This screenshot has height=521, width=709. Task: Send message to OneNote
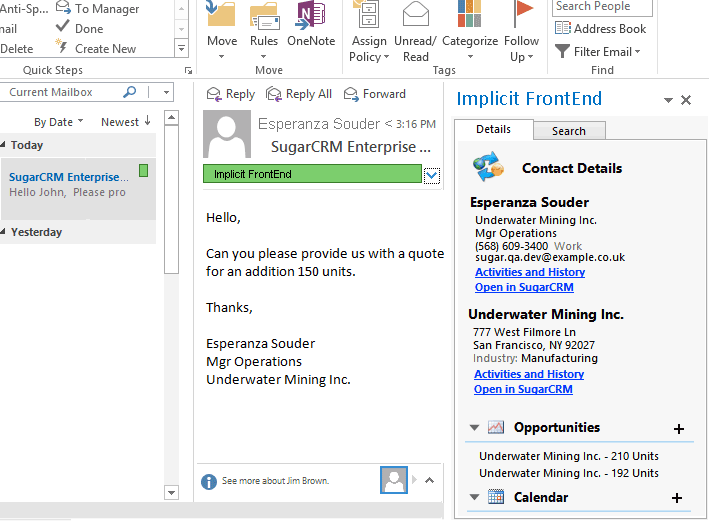311,25
